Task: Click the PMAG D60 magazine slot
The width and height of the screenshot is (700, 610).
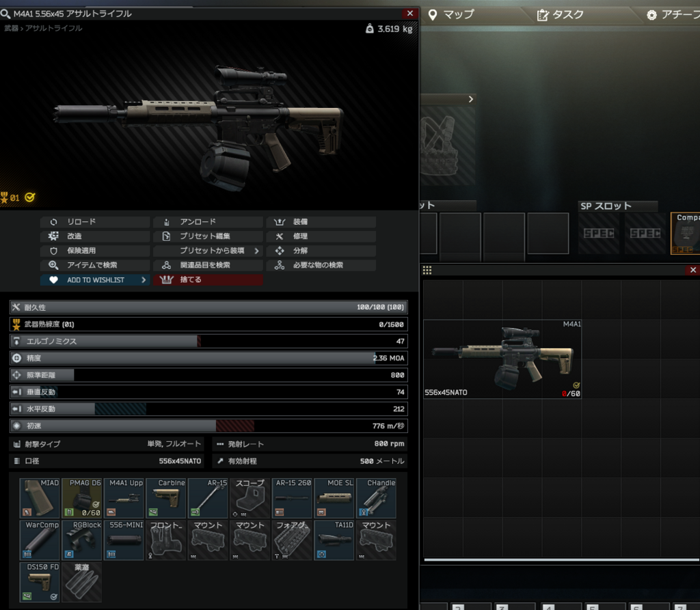Action: (x=81, y=498)
